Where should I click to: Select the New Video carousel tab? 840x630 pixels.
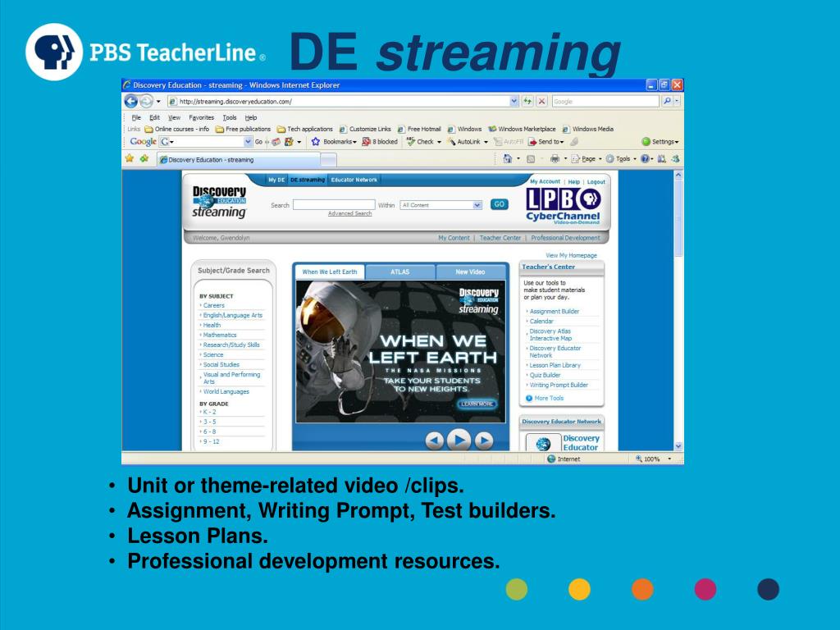click(470, 272)
